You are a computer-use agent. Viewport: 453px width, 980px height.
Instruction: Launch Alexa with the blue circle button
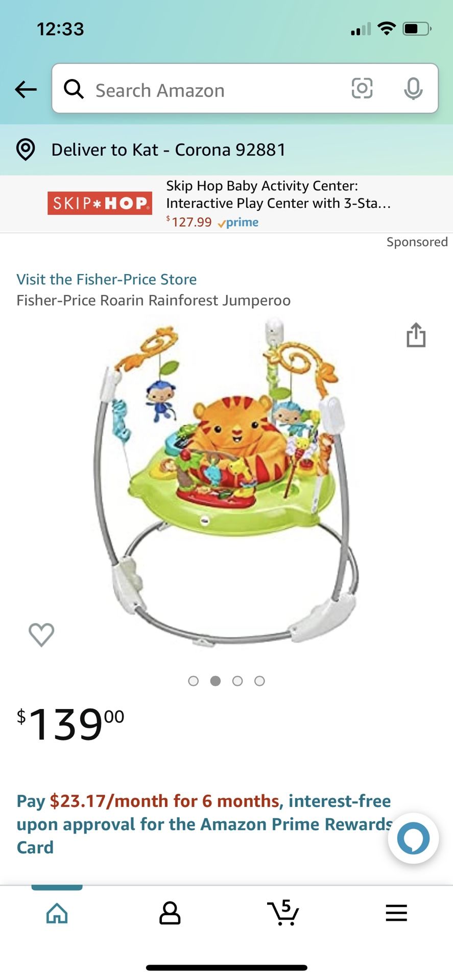(x=413, y=838)
